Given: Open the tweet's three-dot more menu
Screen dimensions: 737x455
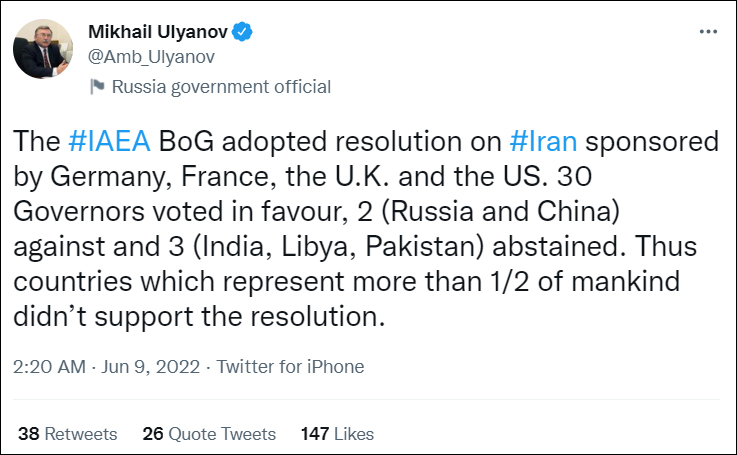Looking at the screenshot, I should (x=708, y=33).
